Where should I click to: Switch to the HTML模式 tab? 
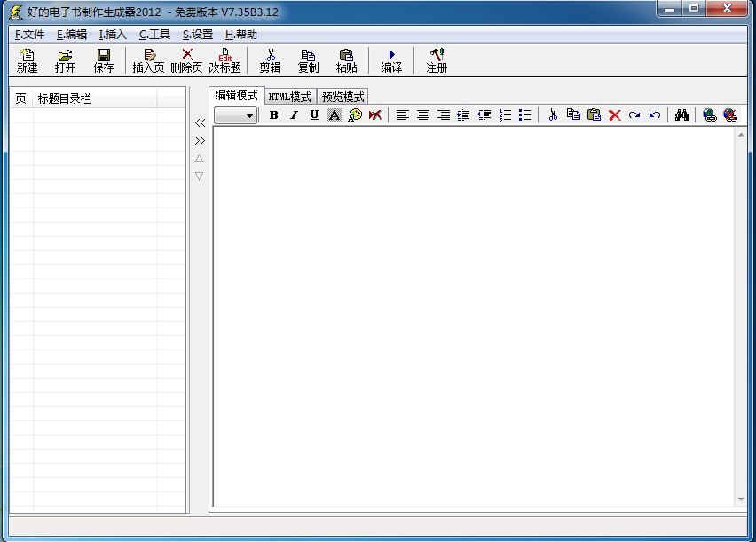pos(290,97)
